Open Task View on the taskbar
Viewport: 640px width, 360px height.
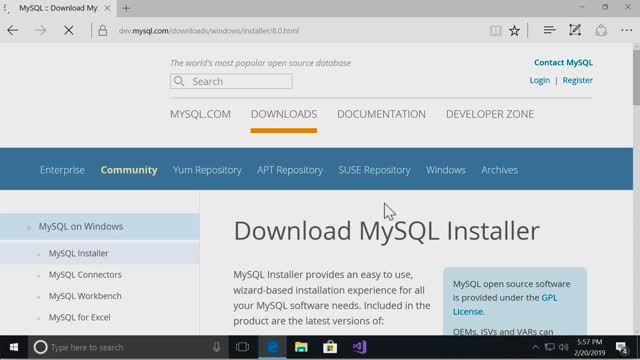coord(242,347)
